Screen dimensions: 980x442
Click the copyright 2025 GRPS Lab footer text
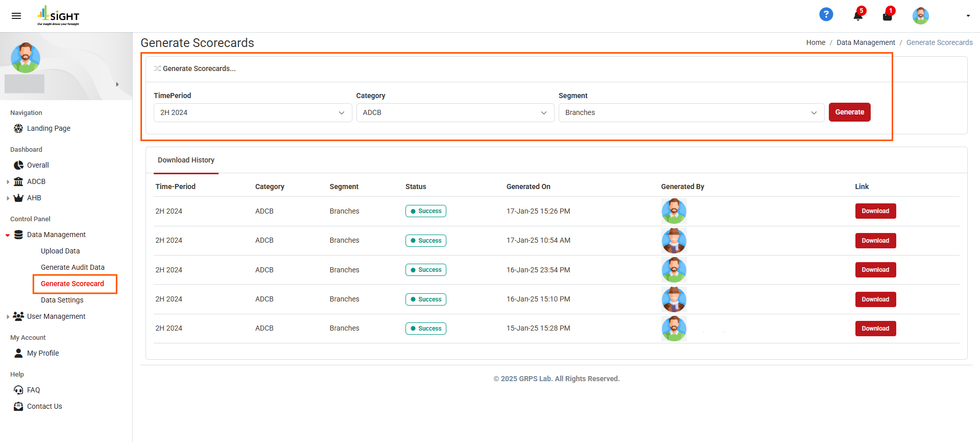557,379
